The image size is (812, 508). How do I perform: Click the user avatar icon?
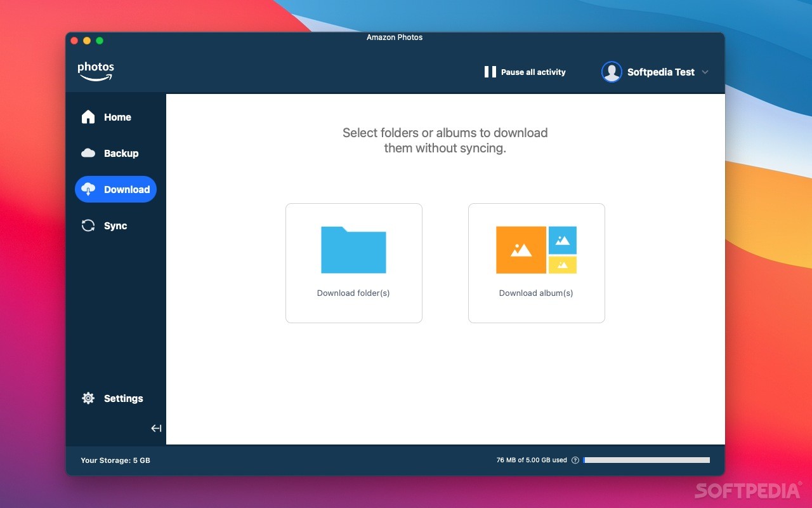coord(612,72)
